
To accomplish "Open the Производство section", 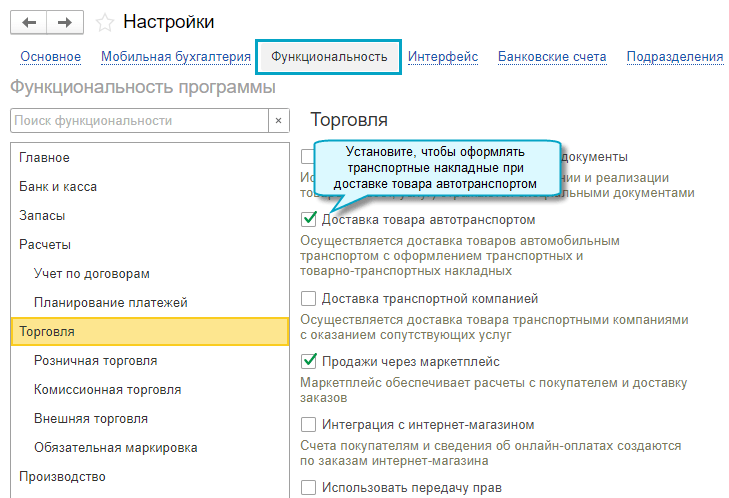I will [x=62, y=476].
